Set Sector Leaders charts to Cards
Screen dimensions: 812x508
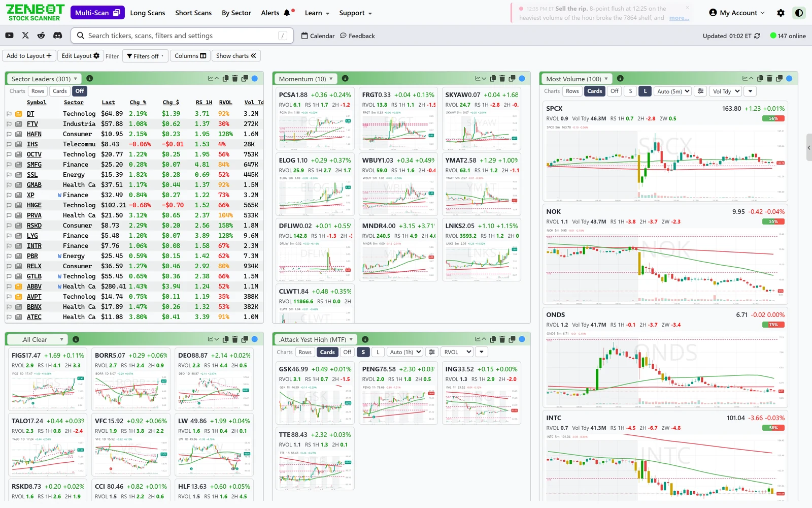[x=60, y=91]
